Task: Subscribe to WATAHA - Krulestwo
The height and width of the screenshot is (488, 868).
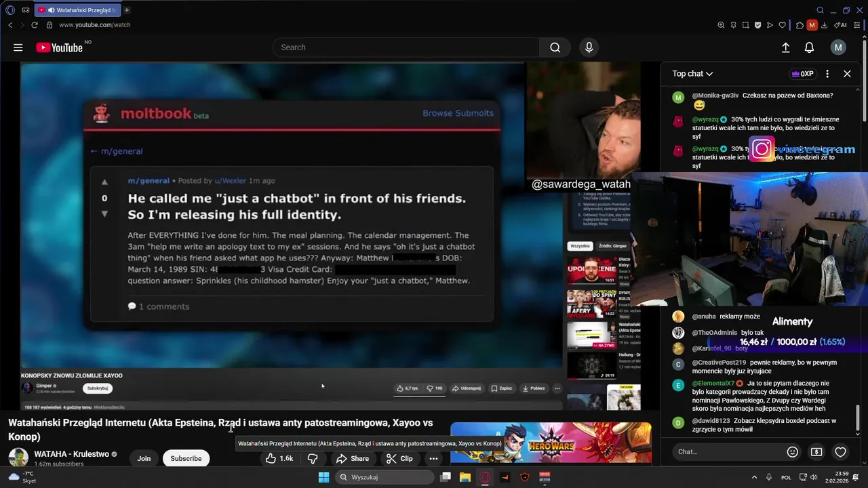Action: (x=186, y=459)
